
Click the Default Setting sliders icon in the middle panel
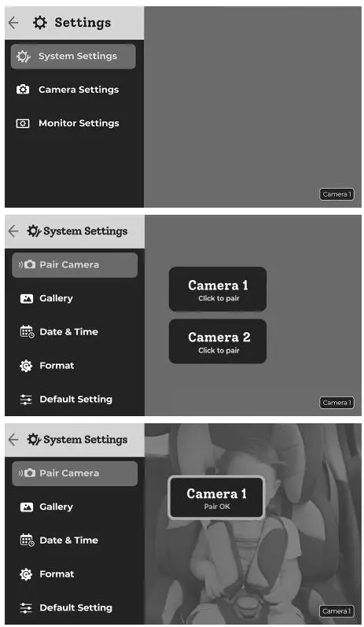(26, 400)
